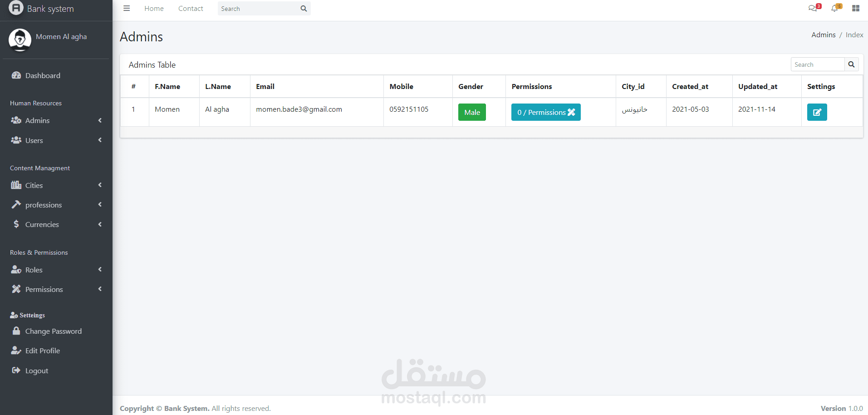Toggle the sidebar hamburger menu
Viewport: 868px width, 415px height.
click(x=127, y=8)
